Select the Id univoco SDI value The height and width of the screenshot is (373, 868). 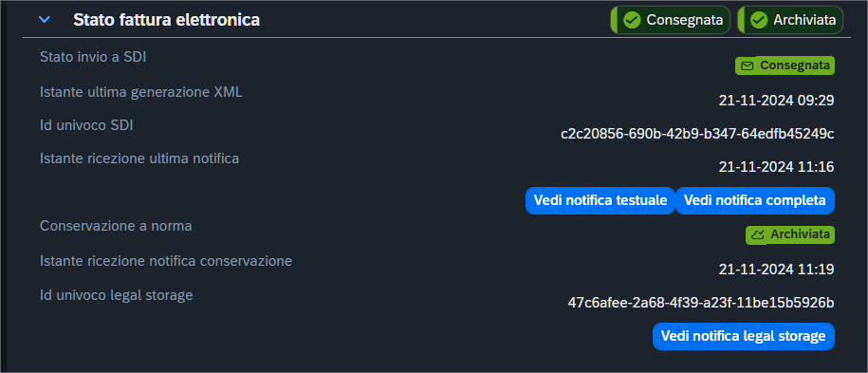point(697,134)
